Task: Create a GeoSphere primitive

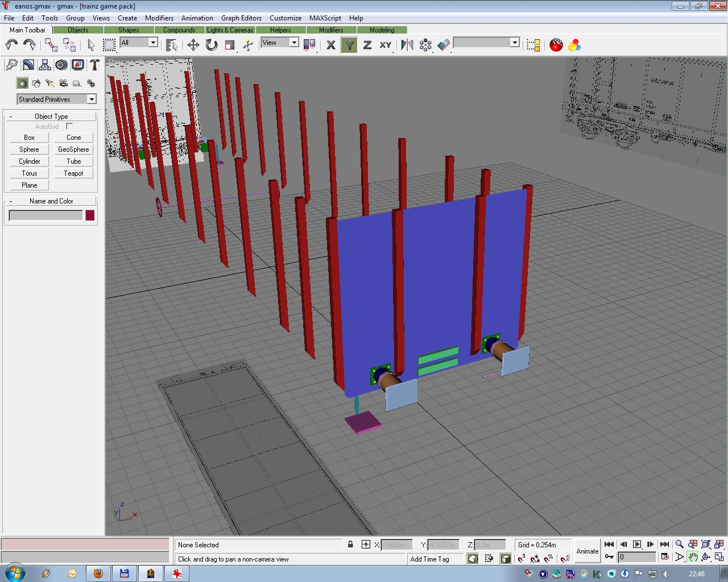Action: (x=73, y=149)
